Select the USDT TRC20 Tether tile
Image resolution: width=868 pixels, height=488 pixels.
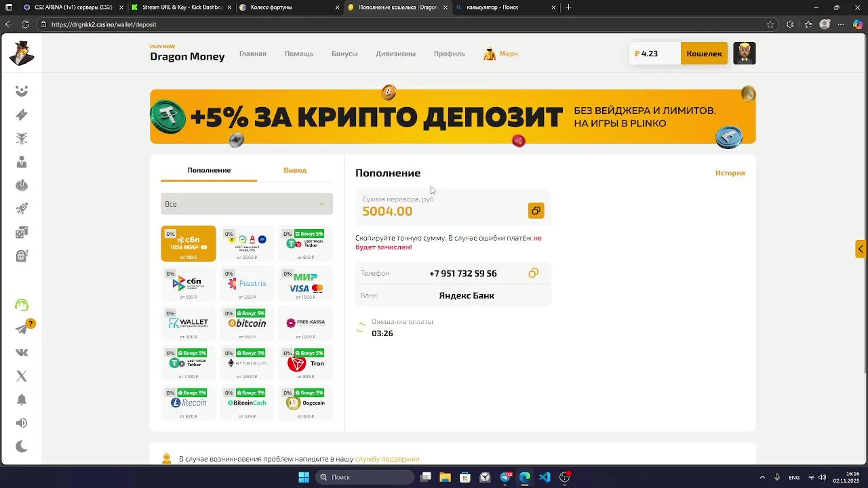pos(305,243)
